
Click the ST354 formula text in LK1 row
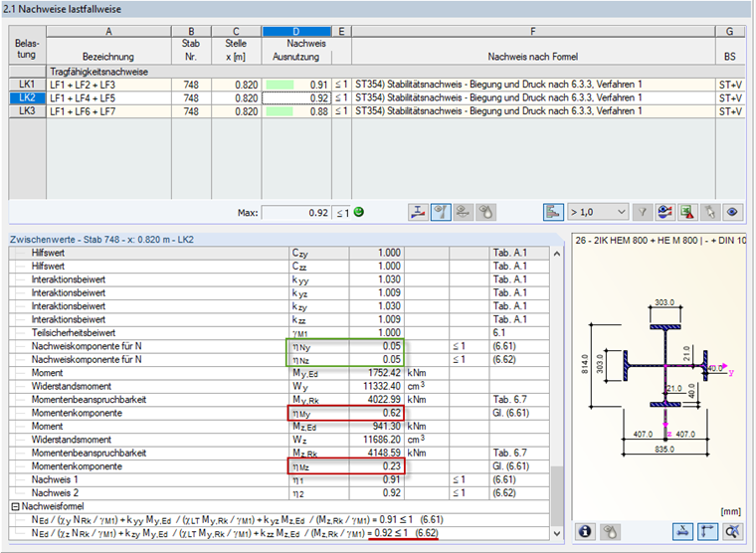498,85
